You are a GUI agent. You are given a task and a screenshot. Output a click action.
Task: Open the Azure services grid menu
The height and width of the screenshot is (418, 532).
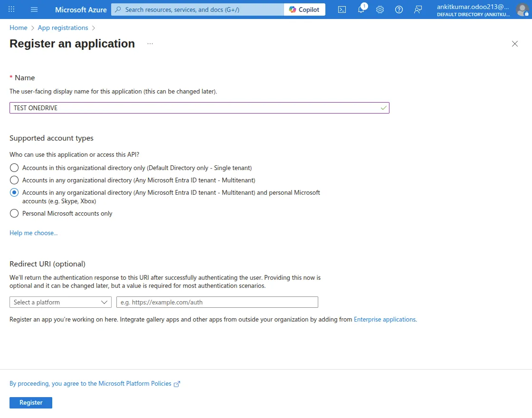11,9
